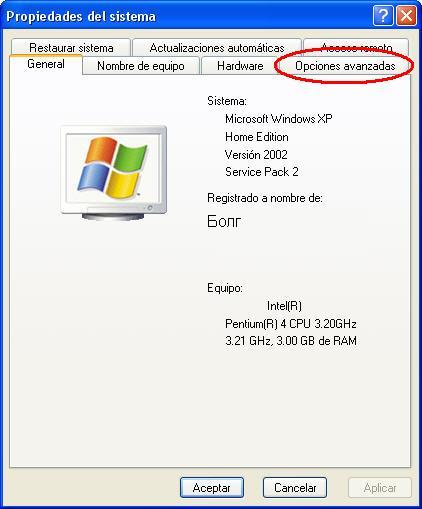Confirm with the Aceptar button

(212, 488)
